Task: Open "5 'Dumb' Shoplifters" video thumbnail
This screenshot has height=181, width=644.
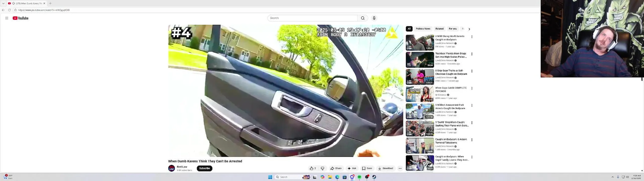Action: click(420, 128)
